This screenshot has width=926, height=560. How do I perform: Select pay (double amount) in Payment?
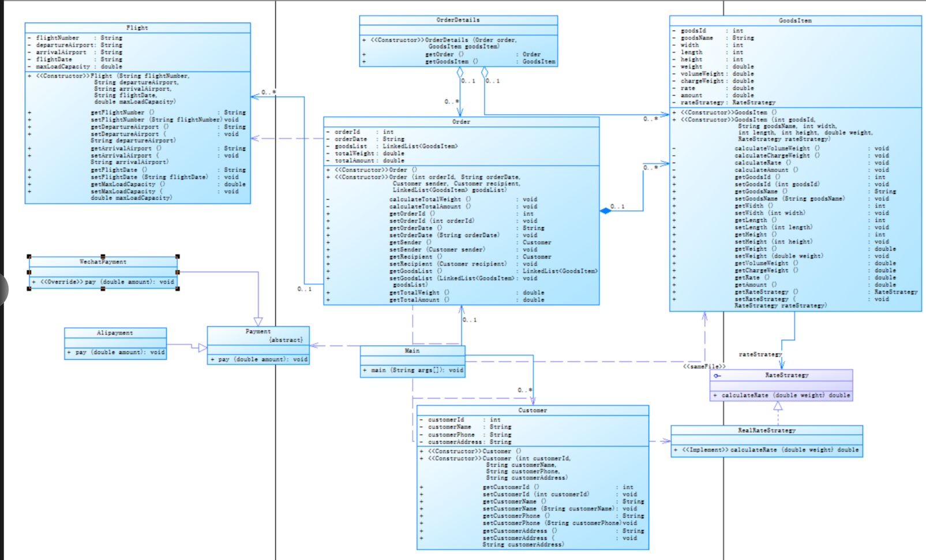258,359
